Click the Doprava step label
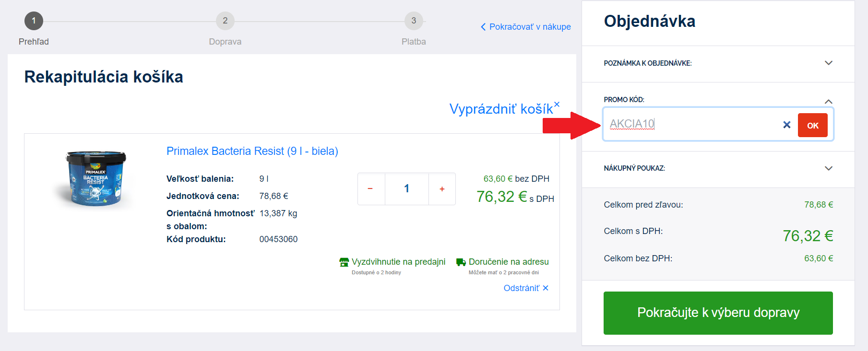The height and width of the screenshot is (351, 868). tap(225, 42)
